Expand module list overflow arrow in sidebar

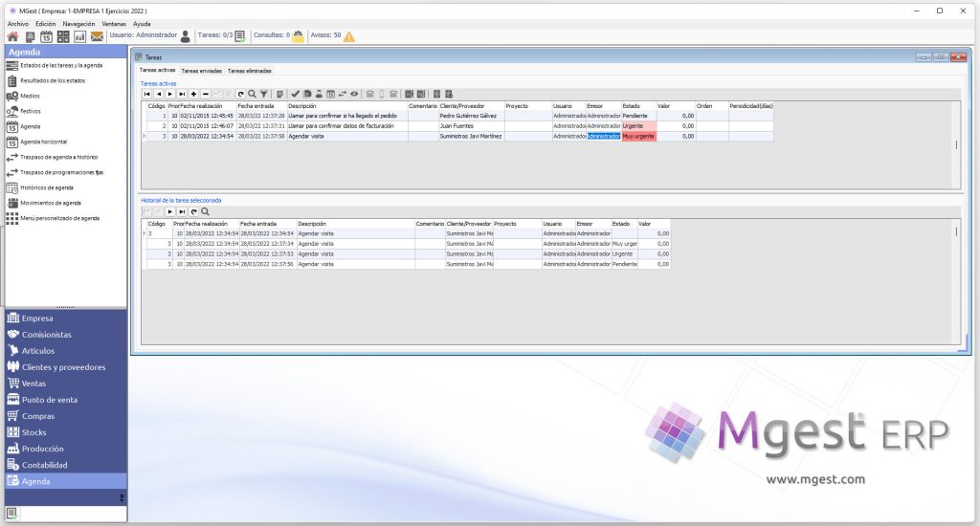(122, 498)
